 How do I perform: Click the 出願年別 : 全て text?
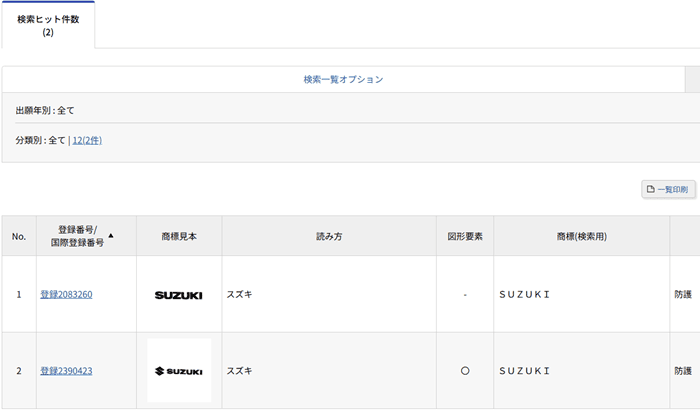click(45, 110)
